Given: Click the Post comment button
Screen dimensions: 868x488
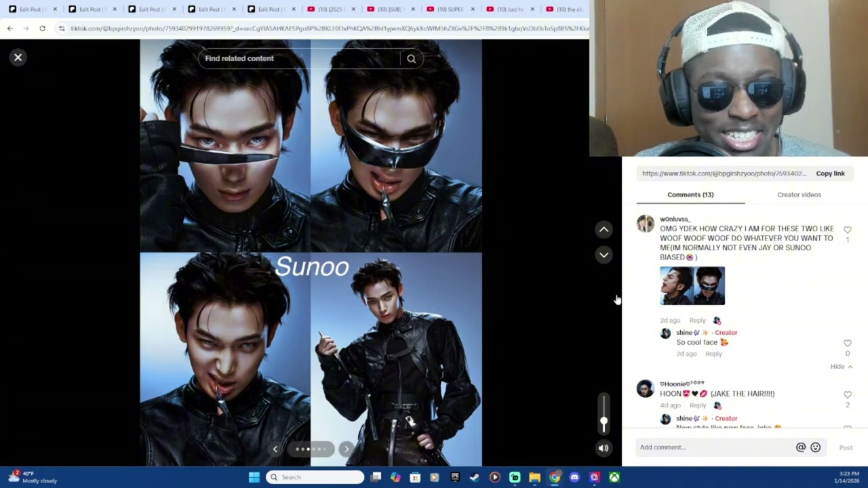Looking at the screenshot, I should tap(846, 447).
